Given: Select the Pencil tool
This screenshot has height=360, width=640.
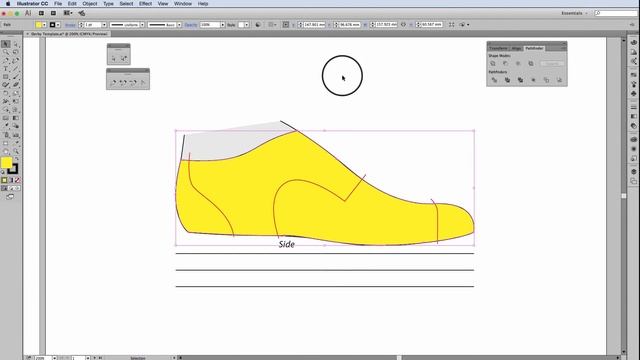Looking at the screenshot, I should 6,85.
